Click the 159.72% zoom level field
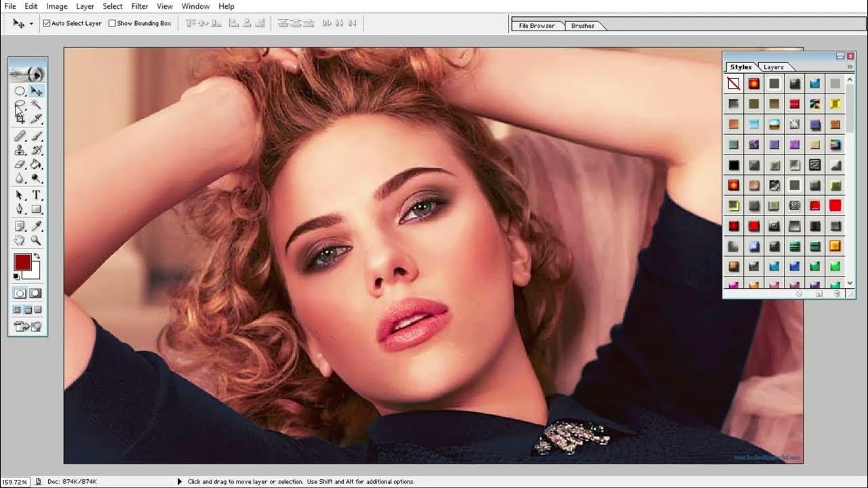Image resolution: width=868 pixels, height=488 pixels. point(15,482)
